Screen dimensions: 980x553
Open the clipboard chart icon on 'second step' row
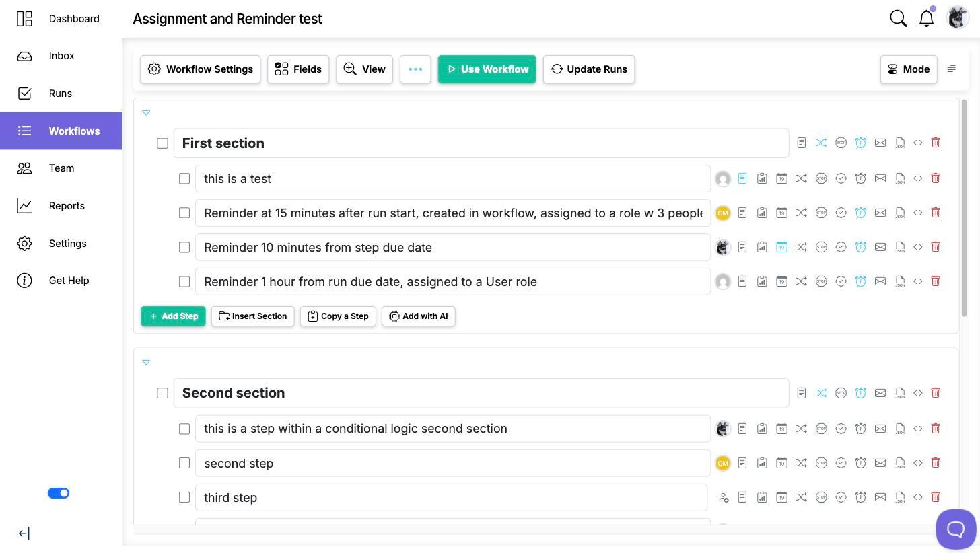point(762,463)
